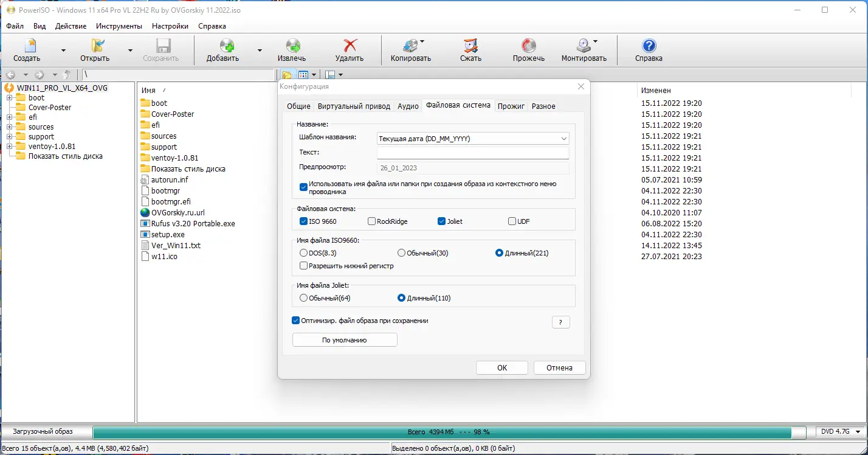Select the OVGorskiy.ru.url globe icon
The image size is (868, 455).
point(145,213)
